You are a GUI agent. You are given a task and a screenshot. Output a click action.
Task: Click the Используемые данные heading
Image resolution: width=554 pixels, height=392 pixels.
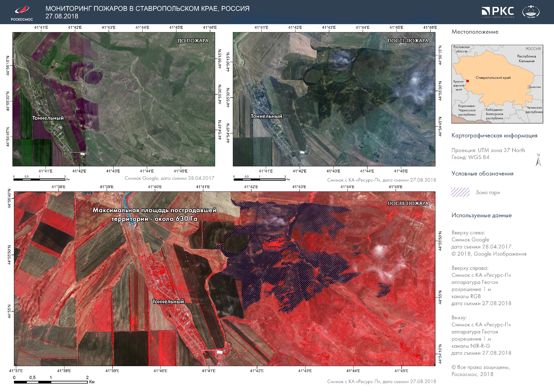(482, 215)
